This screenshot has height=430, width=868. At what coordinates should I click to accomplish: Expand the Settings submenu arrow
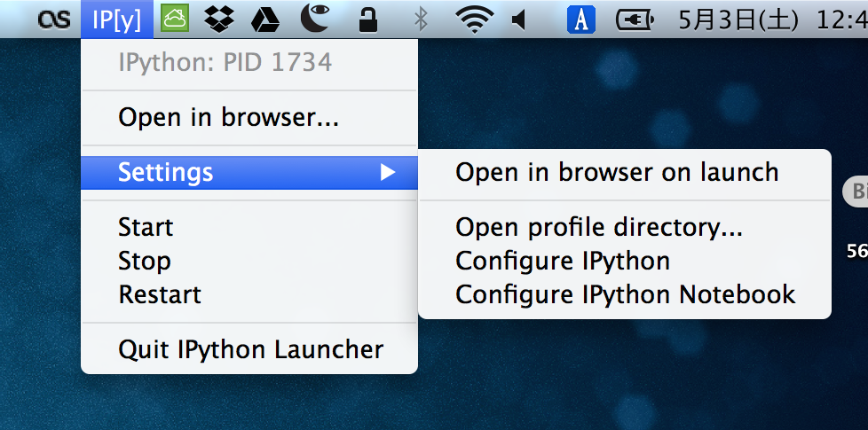pyautogui.click(x=388, y=172)
